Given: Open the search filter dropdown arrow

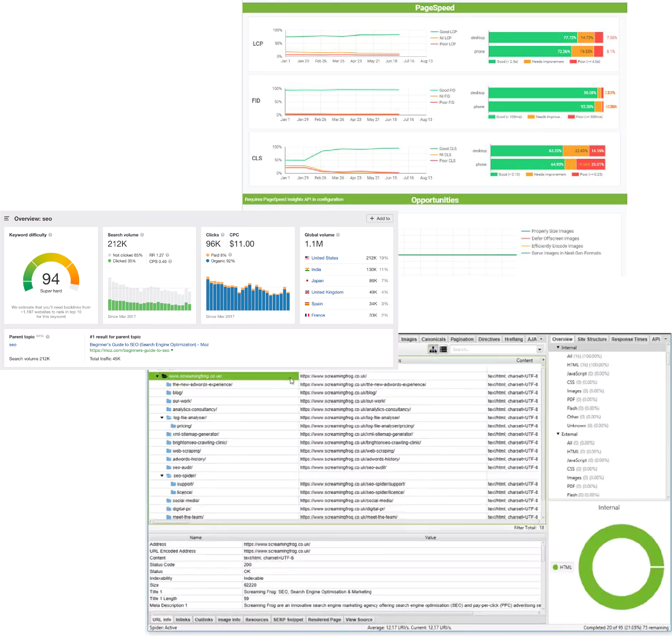Looking at the screenshot, I should (539, 350).
